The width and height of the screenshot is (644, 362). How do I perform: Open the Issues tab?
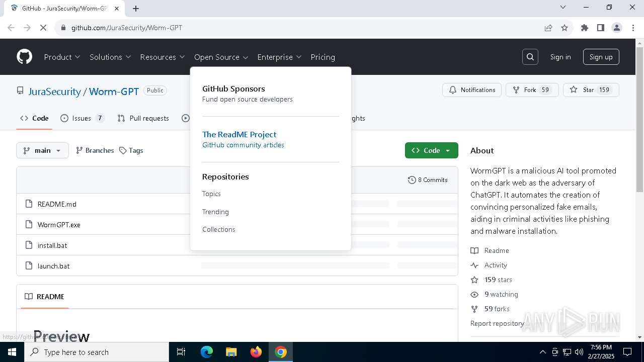[83, 118]
